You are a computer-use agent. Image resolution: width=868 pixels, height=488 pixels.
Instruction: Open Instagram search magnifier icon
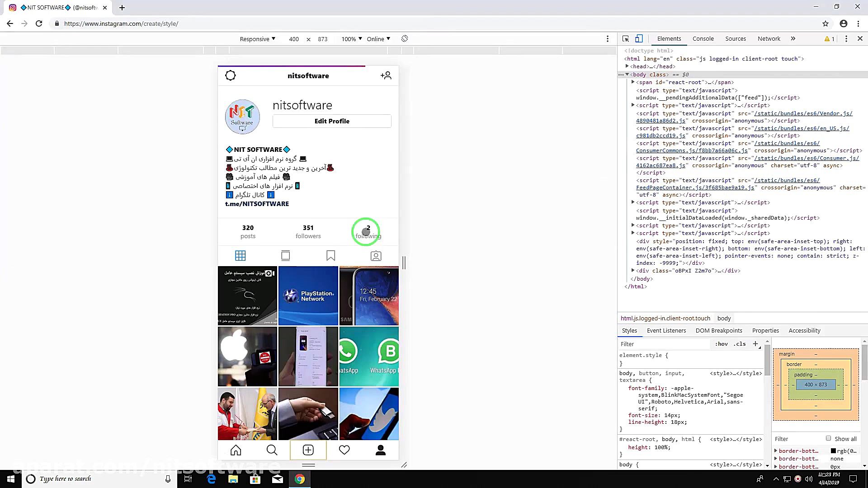tap(272, 450)
